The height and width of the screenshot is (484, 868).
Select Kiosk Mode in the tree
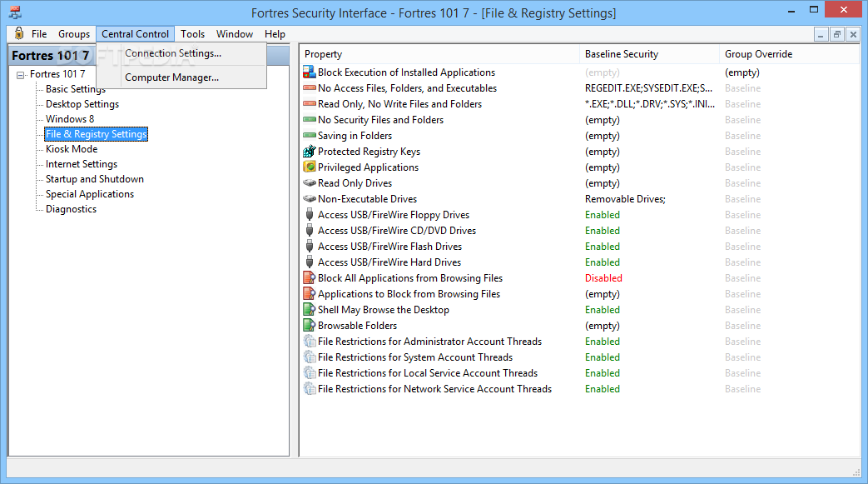[72, 148]
